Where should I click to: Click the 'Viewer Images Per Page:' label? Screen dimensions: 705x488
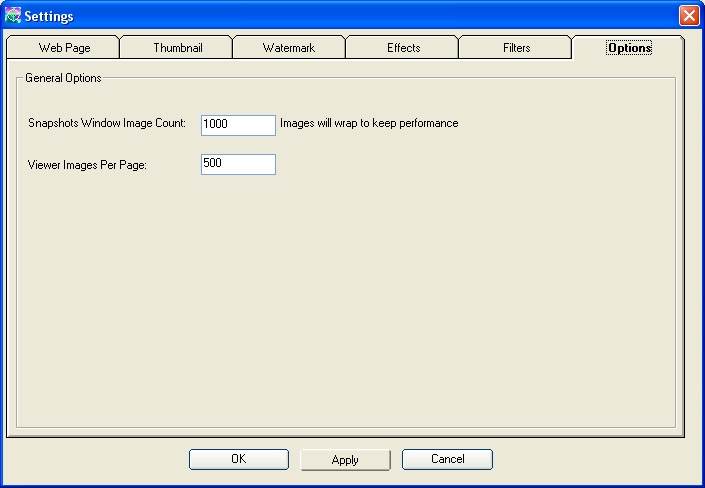click(87, 165)
